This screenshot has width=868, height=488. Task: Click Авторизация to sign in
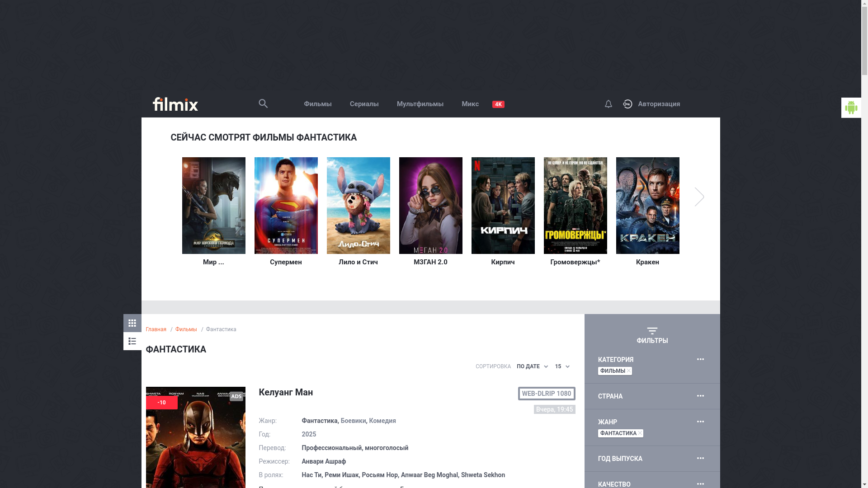tap(659, 104)
